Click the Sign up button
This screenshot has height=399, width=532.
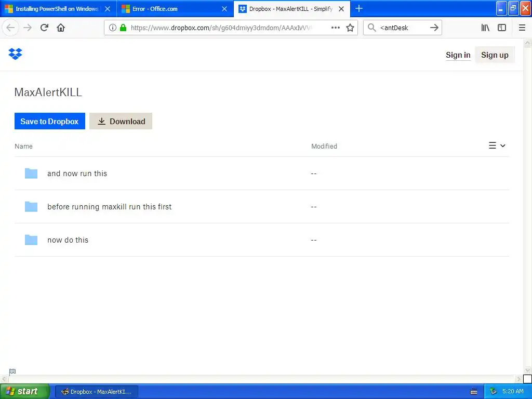495,55
